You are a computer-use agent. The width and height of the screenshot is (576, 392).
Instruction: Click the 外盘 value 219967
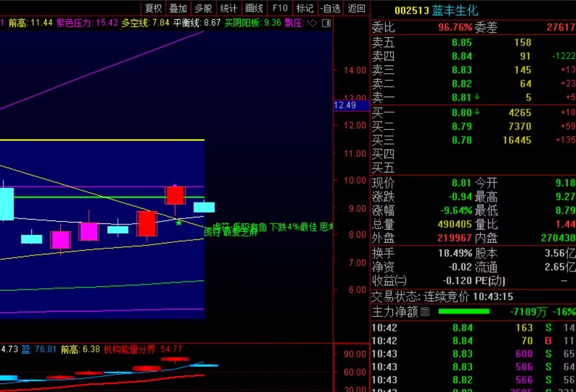[x=455, y=238]
